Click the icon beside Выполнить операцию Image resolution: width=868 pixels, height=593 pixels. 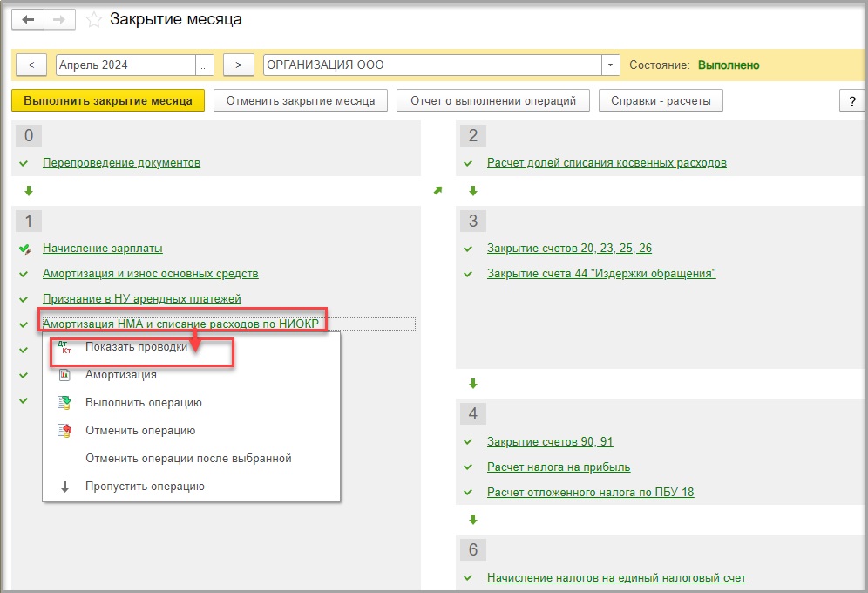[64, 403]
